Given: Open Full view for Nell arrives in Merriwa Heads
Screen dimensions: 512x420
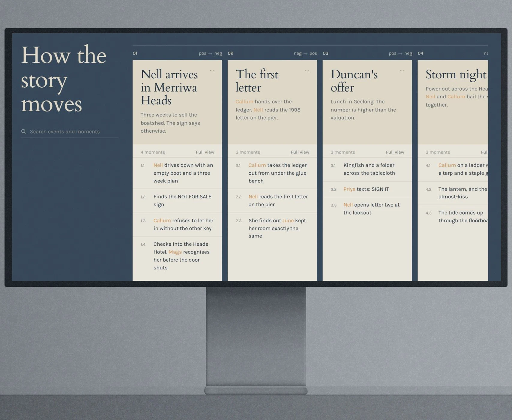Looking at the screenshot, I should point(205,152).
